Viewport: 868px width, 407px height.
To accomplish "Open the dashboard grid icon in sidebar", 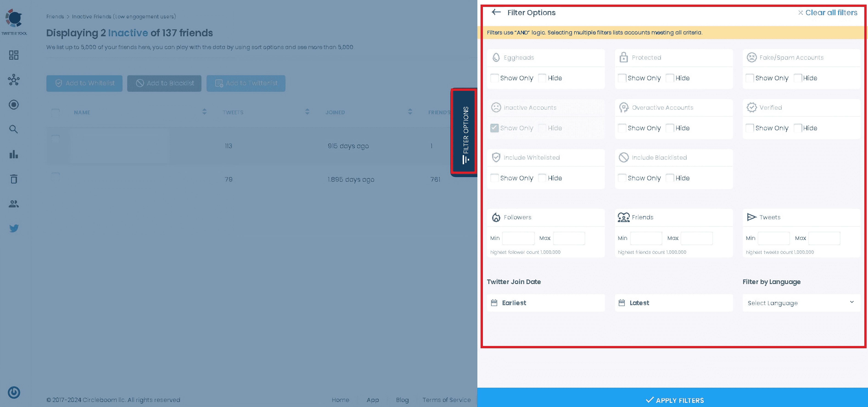I will 14,55.
